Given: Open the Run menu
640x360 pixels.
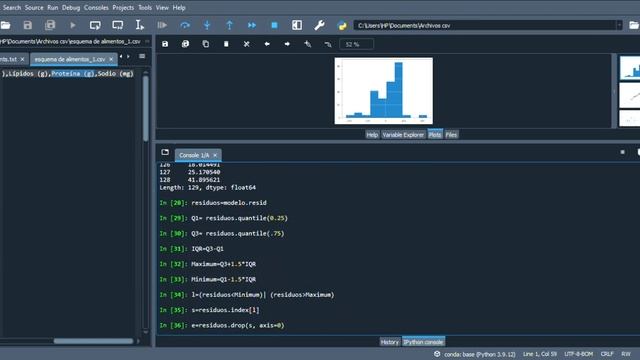Looking at the screenshot, I should 53,7.
